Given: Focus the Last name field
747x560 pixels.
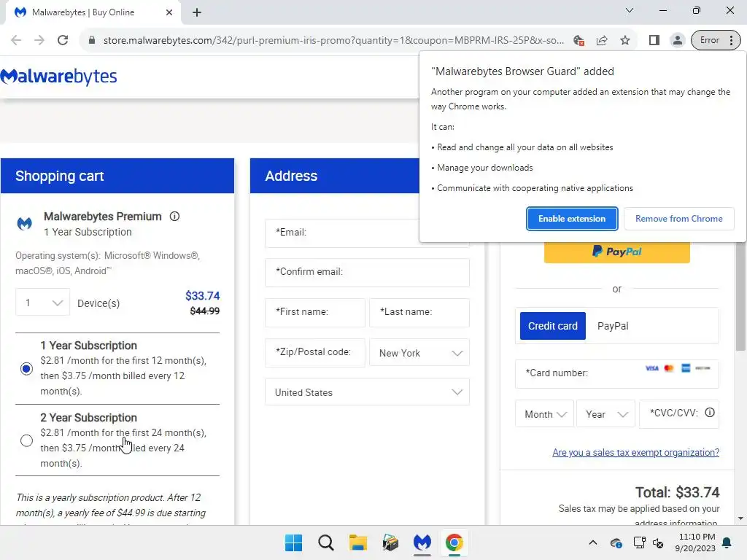Looking at the screenshot, I should click(419, 312).
